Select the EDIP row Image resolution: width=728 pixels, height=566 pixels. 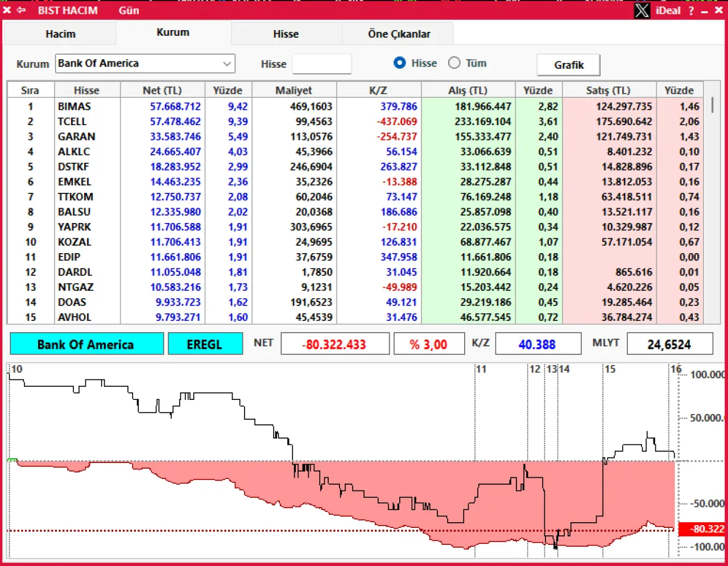click(x=355, y=257)
